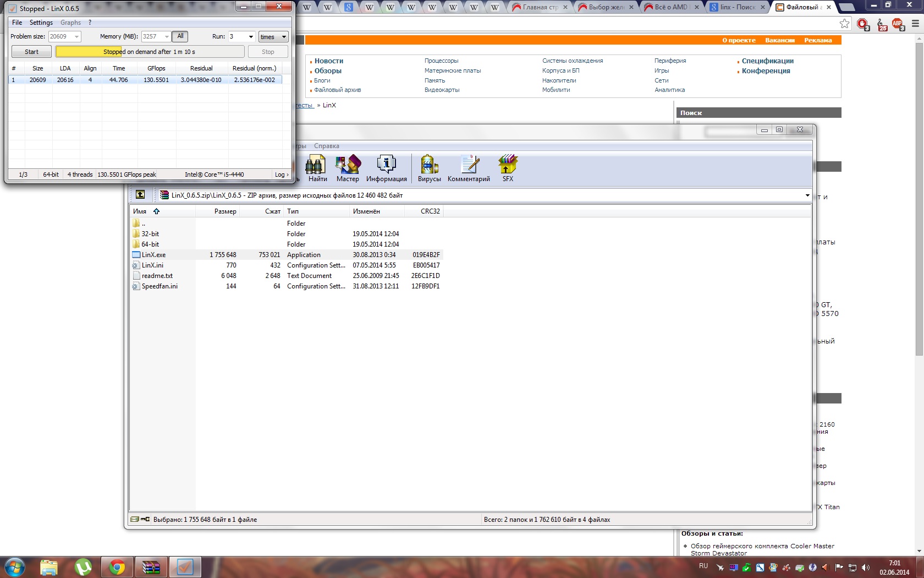The height and width of the screenshot is (578, 924).
Task: Open the Problem size dropdown
Action: (x=76, y=37)
